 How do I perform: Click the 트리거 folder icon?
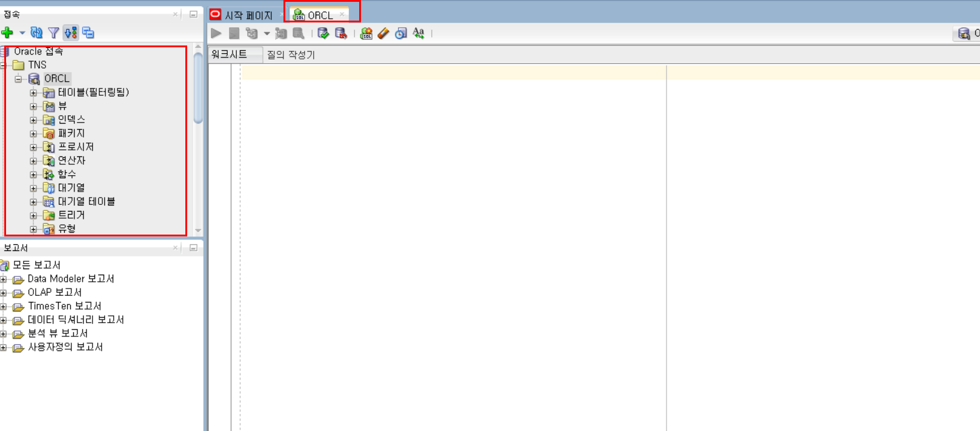click(x=48, y=216)
